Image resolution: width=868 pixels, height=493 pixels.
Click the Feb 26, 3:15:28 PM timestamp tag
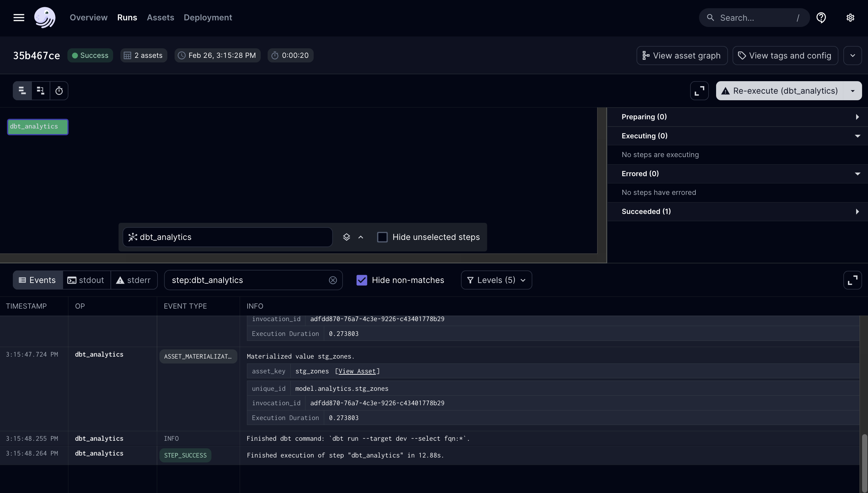(217, 55)
